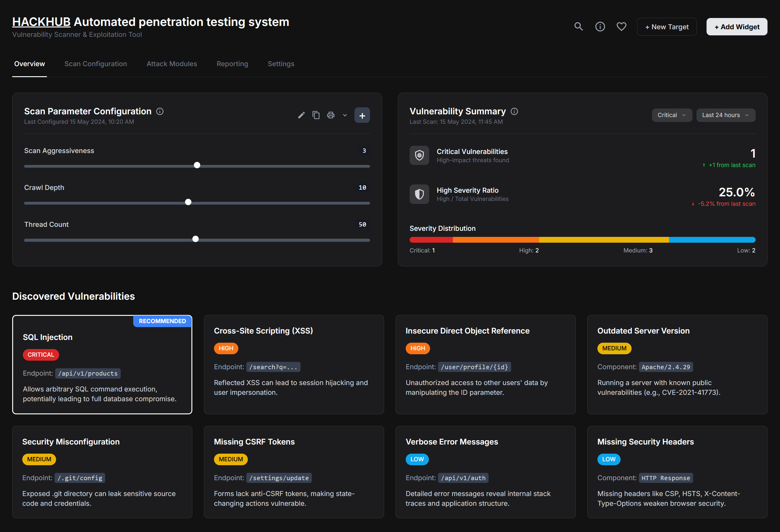Select the RECOMMENDED badge on SQL Injection
The width and height of the screenshot is (780, 532).
[162, 321]
